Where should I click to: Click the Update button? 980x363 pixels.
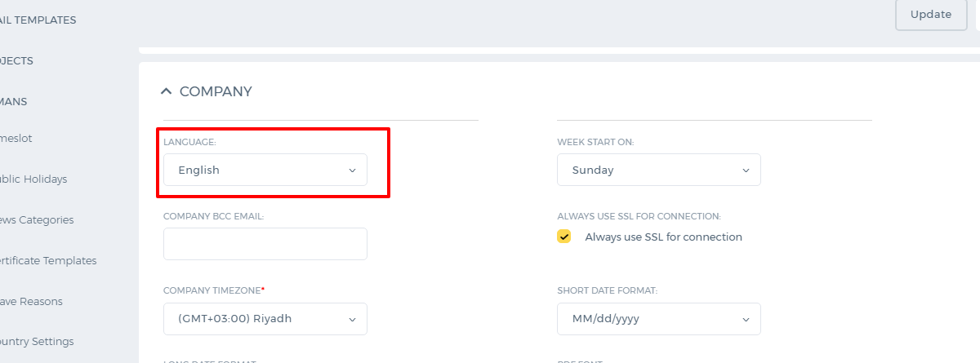[x=931, y=15]
